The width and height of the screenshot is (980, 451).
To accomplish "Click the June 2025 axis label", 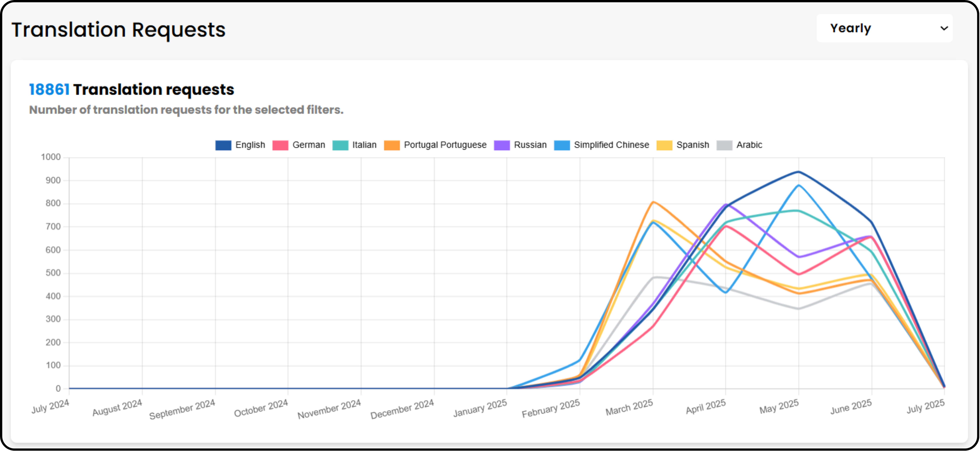I will tap(851, 407).
